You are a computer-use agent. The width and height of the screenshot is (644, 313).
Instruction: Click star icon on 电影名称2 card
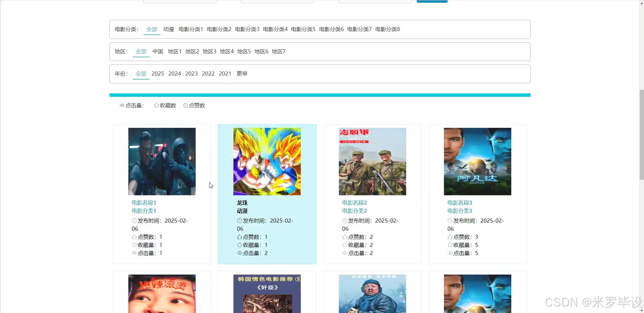[x=345, y=245]
